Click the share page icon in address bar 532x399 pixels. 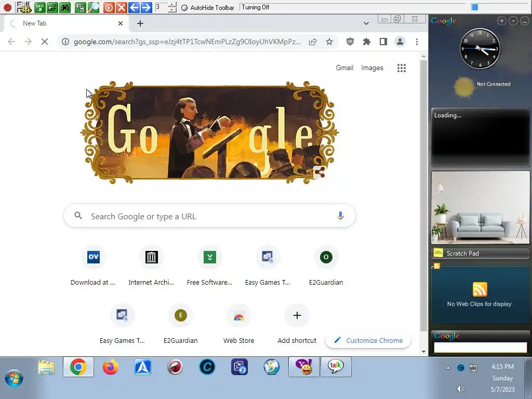point(313,42)
